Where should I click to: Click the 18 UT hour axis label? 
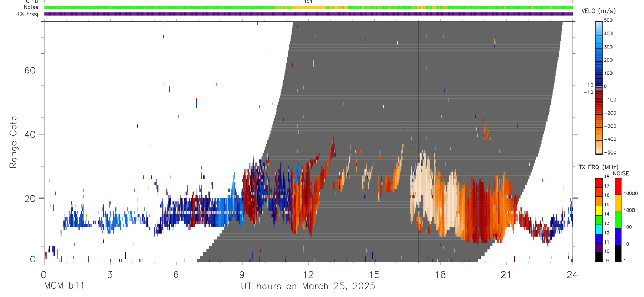pyautogui.click(x=441, y=274)
